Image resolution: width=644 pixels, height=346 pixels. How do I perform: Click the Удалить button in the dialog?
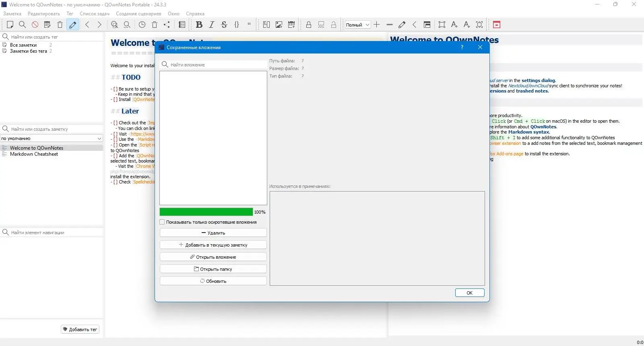213,233
